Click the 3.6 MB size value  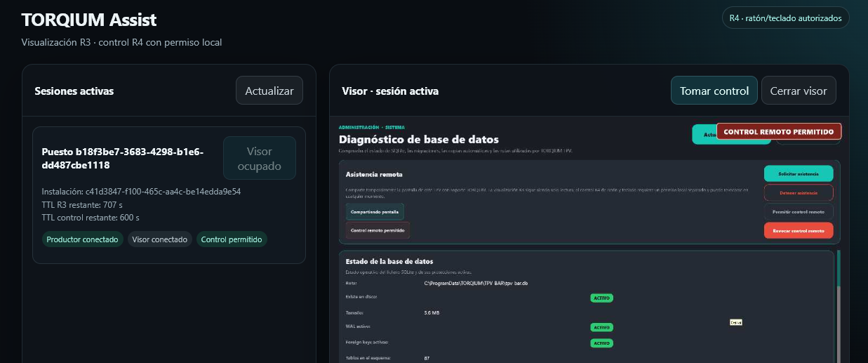click(432, 312)
